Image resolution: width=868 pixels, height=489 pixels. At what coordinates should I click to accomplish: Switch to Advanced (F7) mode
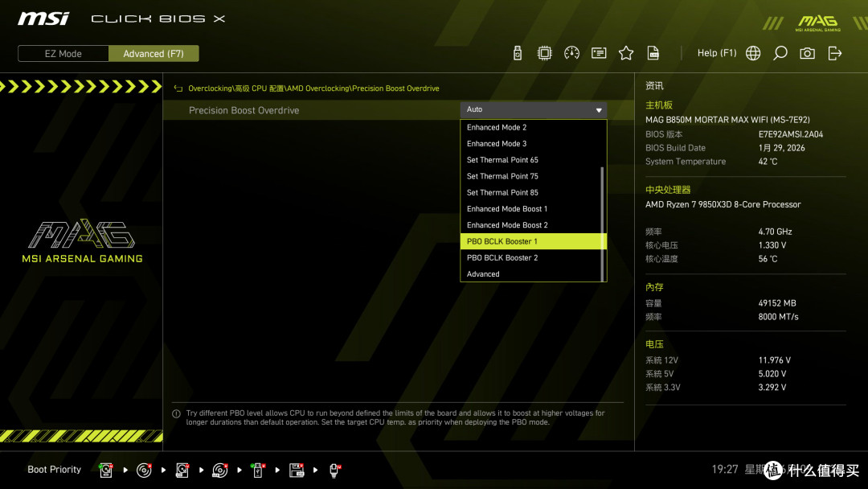pyautogui.click(x=154, y=54)
